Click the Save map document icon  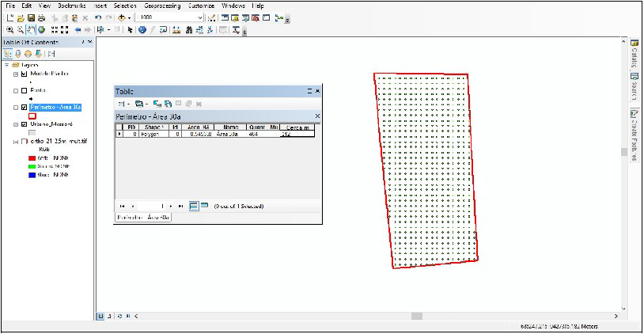coord(30,17)
